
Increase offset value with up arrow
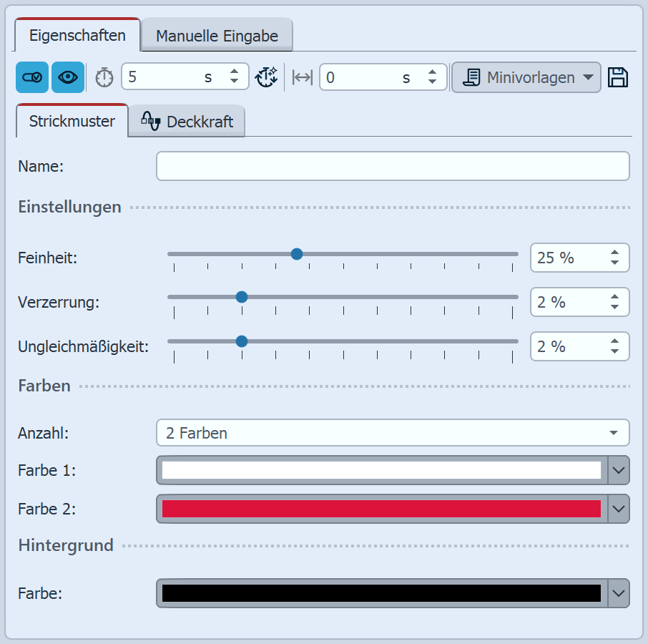432,72
